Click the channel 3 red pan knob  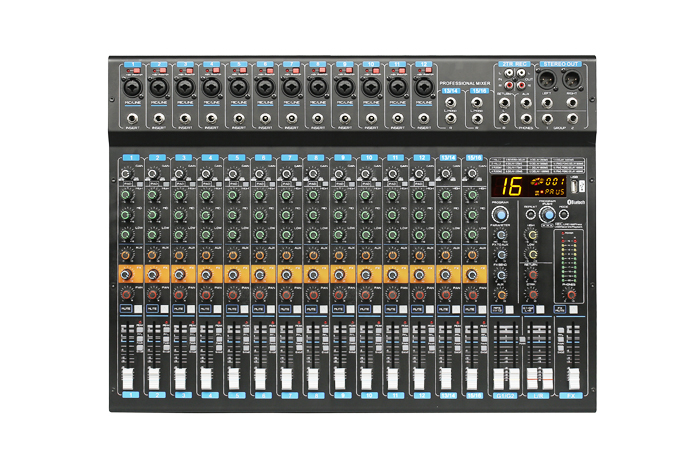click(180, 294)
